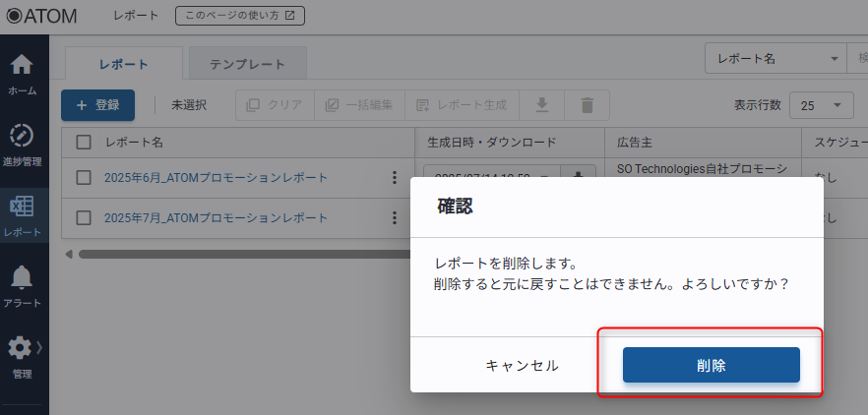Click the trash delete icon in toolbar
The width and height of the screenshot is (868, 415).
(587, 105)
